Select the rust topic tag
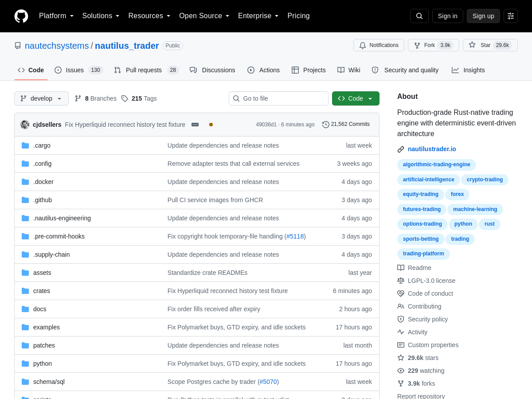 click(x=489, y=224)
